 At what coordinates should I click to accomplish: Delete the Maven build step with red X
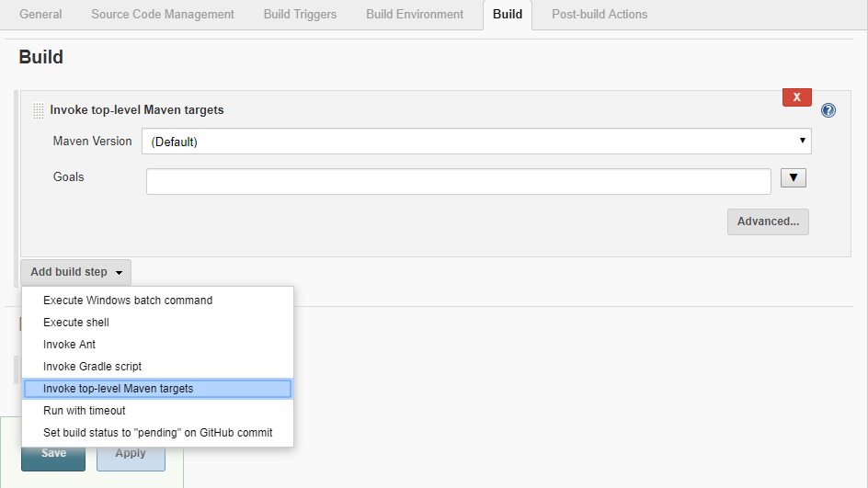(x=796, y=97)
